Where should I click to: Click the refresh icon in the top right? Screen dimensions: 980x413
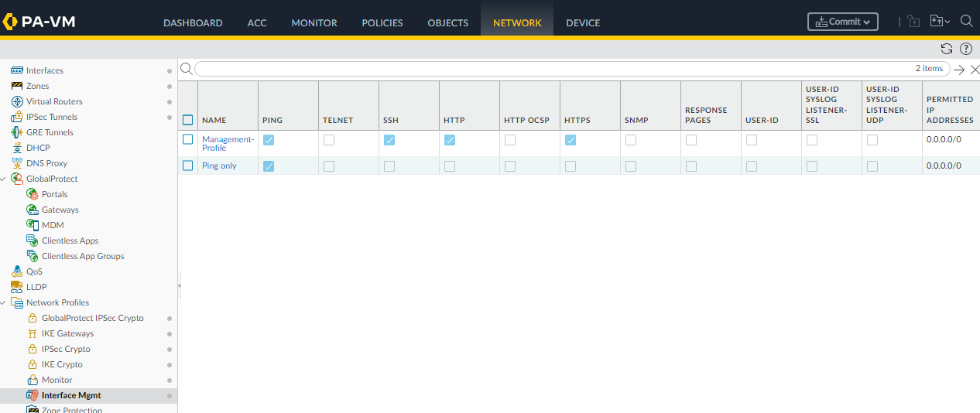click(946, 49)
